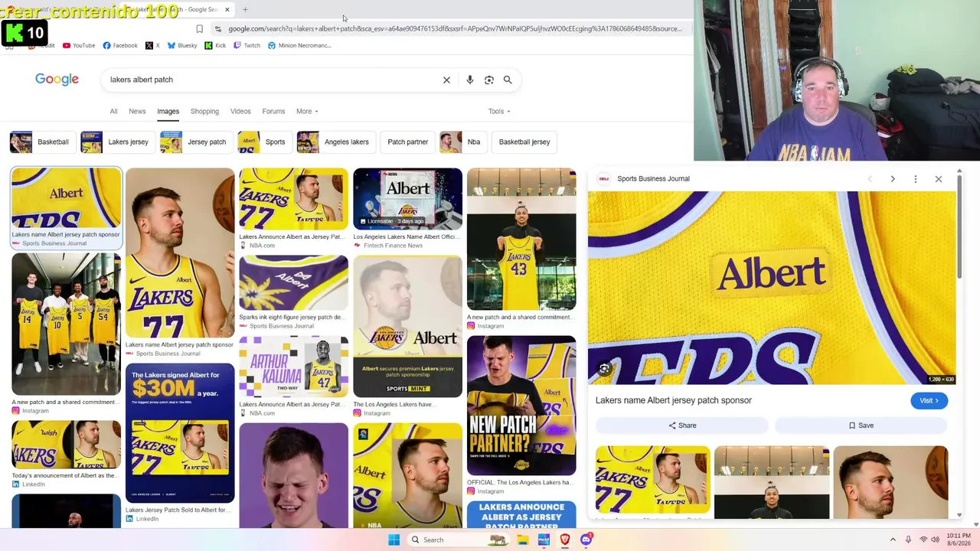Image resolution: width=980 pixels, height=551 pixels.
Task: Clear the search box with the X icon
Action: pos(446,80)
